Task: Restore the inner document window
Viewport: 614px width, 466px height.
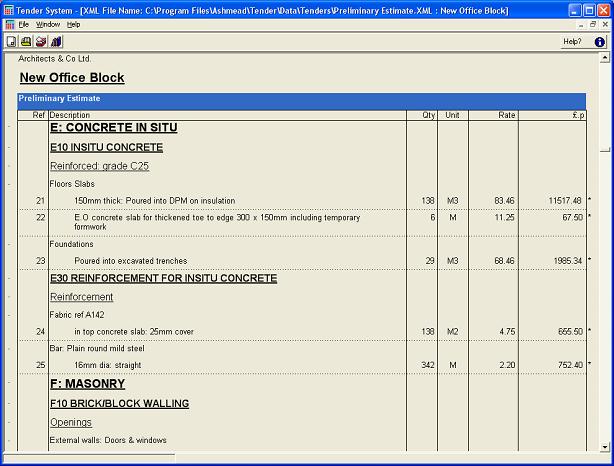Action: point(593,25)
